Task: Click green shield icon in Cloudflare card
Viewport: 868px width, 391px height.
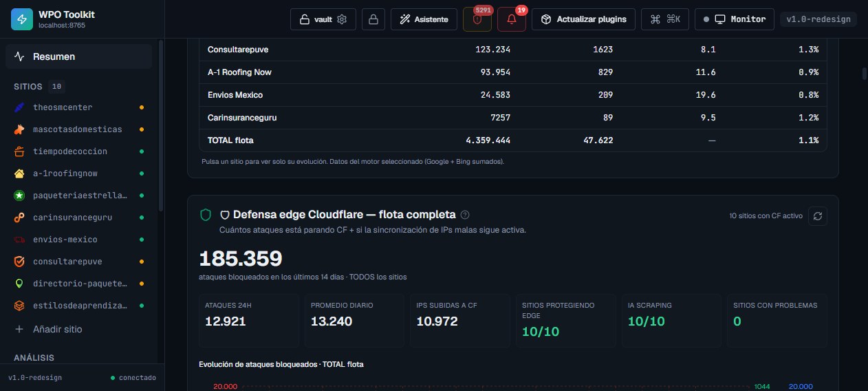Action: [205, 215]
